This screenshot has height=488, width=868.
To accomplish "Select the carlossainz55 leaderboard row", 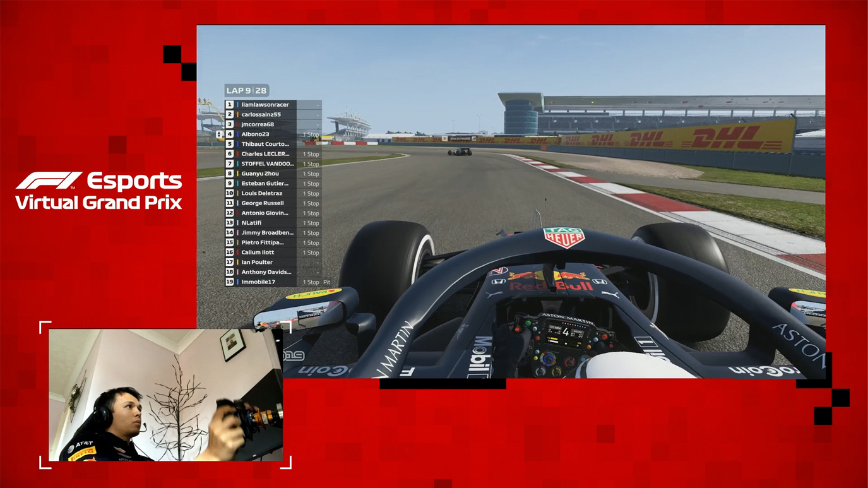I will point(273,115).
